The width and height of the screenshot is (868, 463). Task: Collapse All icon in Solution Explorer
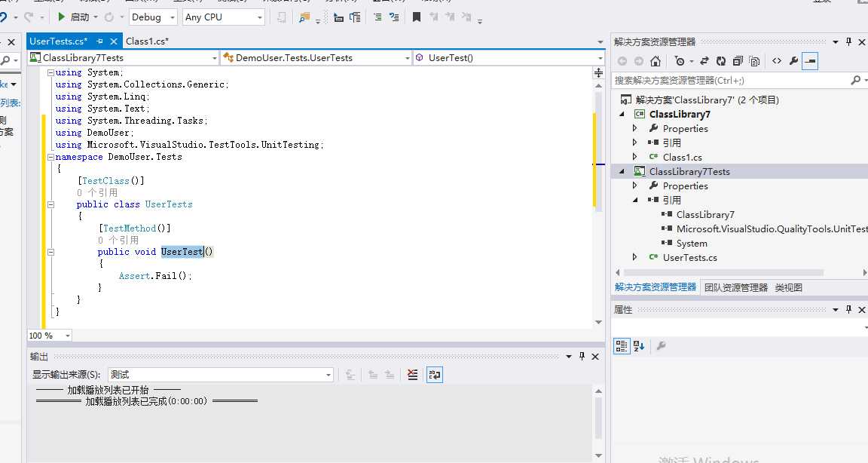coord(738,61)
